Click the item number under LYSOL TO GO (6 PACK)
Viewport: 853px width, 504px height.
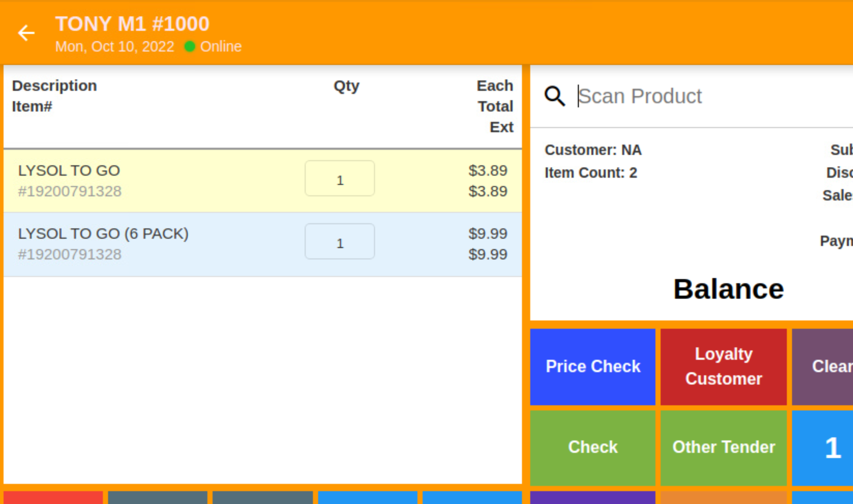click(x=70, y=255)
